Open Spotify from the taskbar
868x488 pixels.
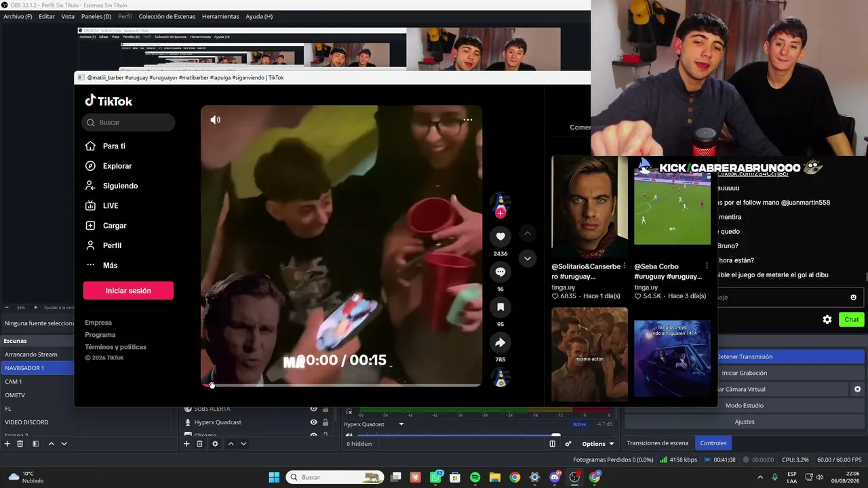(x=475, y=477)
